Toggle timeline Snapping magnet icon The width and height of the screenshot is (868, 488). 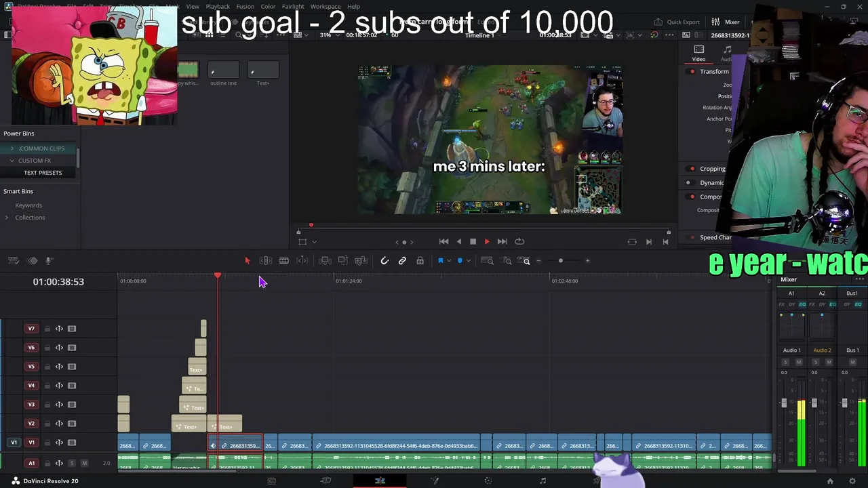[384, 261]
